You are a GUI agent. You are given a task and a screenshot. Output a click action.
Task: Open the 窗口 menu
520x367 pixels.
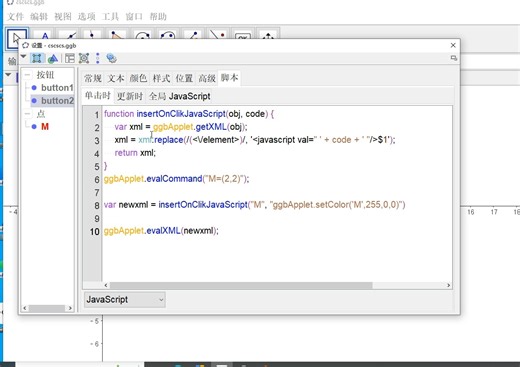[x=134, y=16]
